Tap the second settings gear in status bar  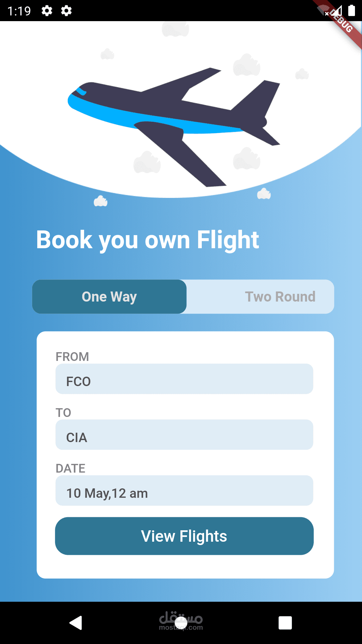coord(66,11)
